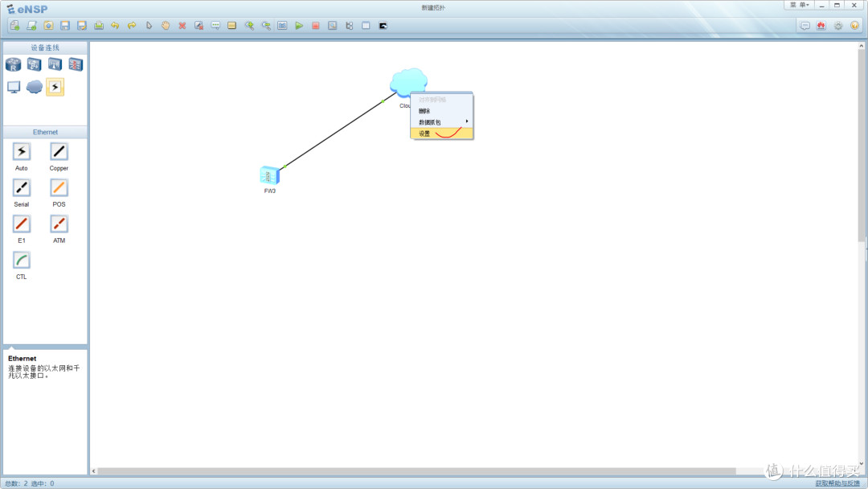Start devices with the green play button

[x=299, y=26]
